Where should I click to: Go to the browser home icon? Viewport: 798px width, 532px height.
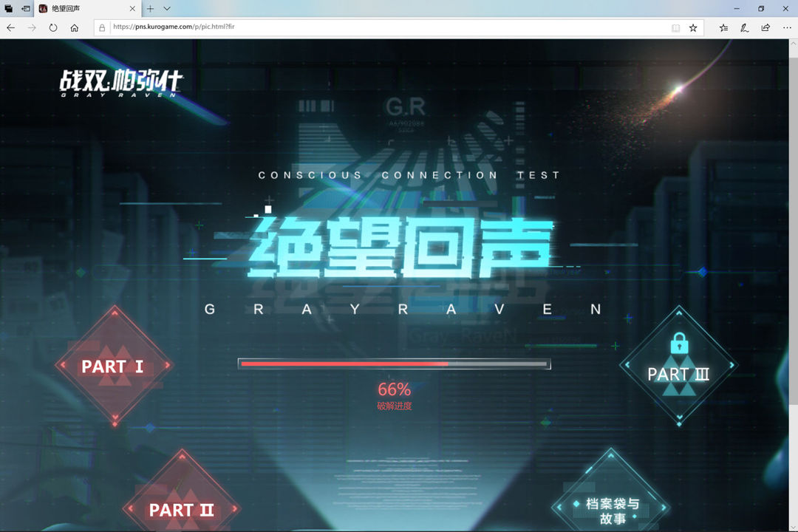click(x=75, y=28)
